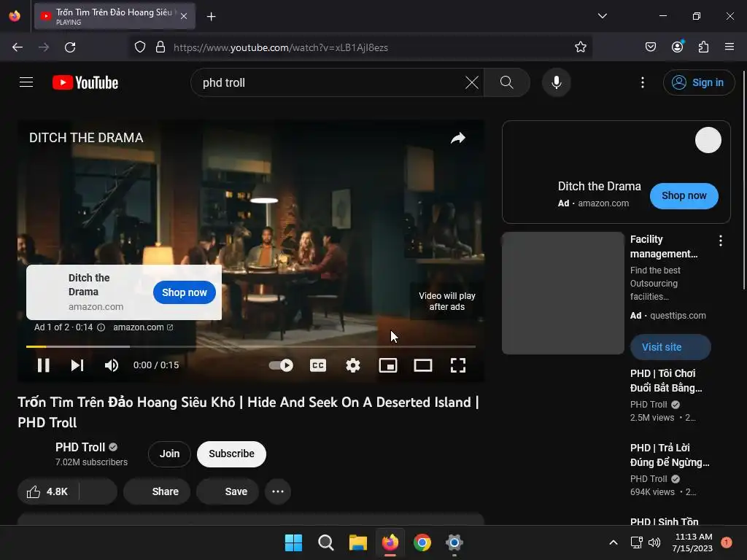Open PHD Tôi Chơi Đuổi Bắt Bằng video
Viewport: 747px width, 560px height.
click(665, 381)
